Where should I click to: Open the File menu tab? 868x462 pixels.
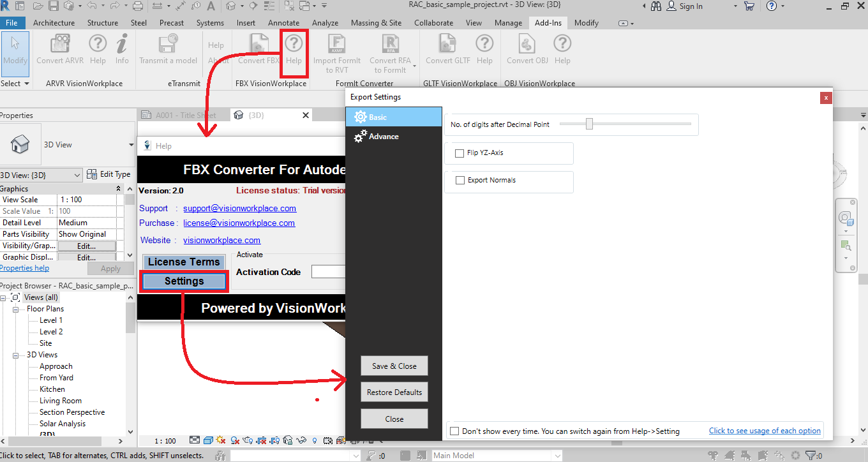tap(13, 23)
